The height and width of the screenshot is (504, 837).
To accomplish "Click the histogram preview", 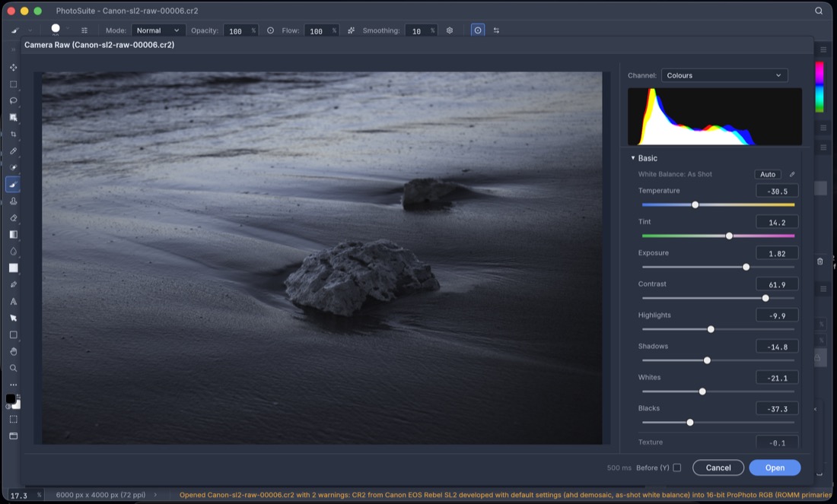I will [714, 117].
